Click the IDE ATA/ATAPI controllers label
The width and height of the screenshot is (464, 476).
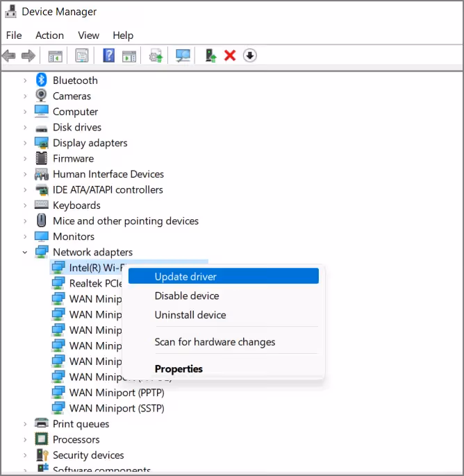[x=108, y=189]
